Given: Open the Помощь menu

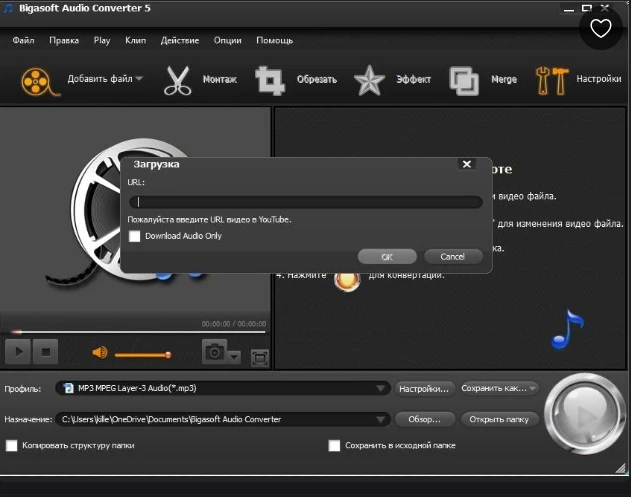Looking at the screenshot, I should point(275,40).
